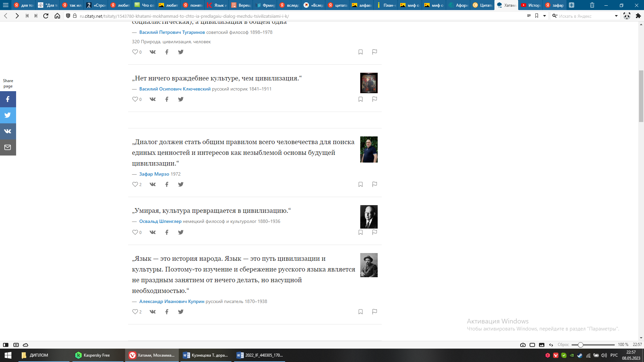
Task: Bookmark the Kuprin quote
Action: point(361,312)
